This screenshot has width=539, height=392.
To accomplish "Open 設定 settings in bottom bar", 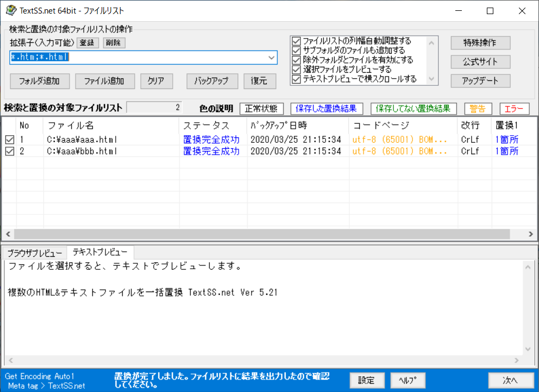I will [367, 380].
